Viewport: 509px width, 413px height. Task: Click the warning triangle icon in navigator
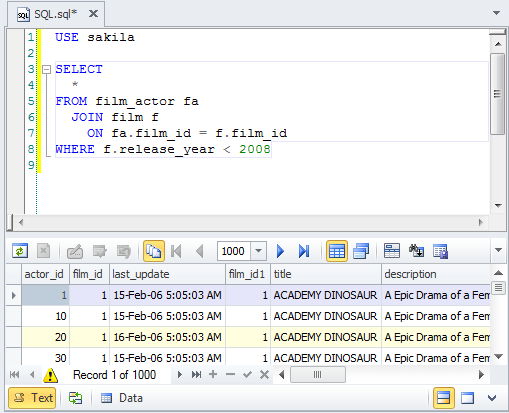coord(50,375)
